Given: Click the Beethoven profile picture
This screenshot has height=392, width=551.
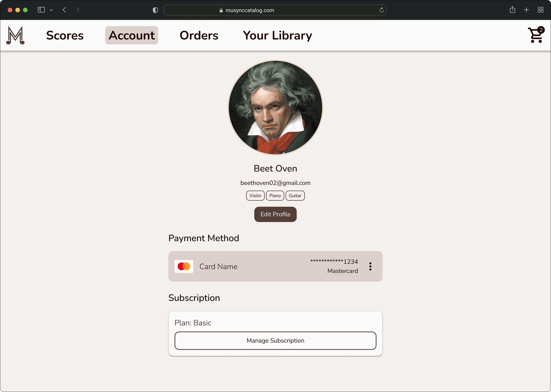Looking at the screenshot, I should click(275, 107).
